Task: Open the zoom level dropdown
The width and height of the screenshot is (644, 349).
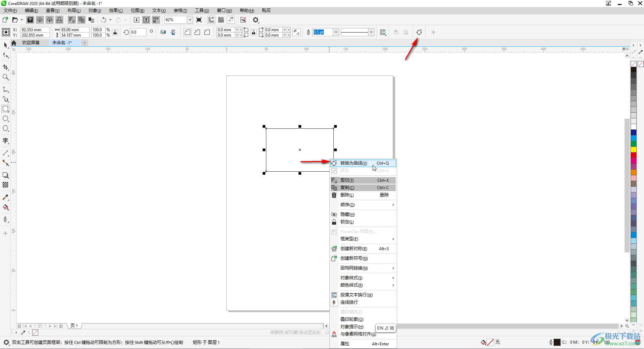Action: click(190, 20)
